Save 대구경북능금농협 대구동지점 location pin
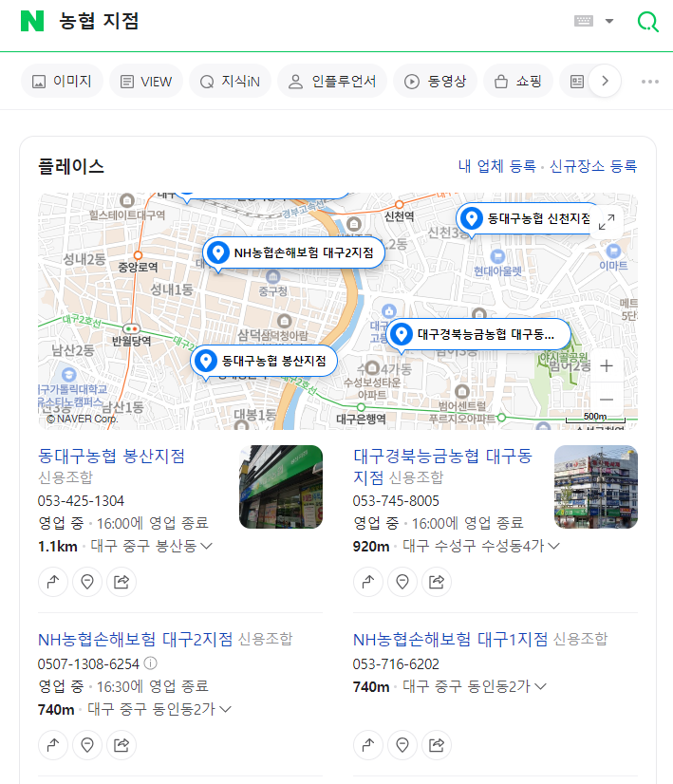Screen dimensions: 673x784 pos(402,582)
